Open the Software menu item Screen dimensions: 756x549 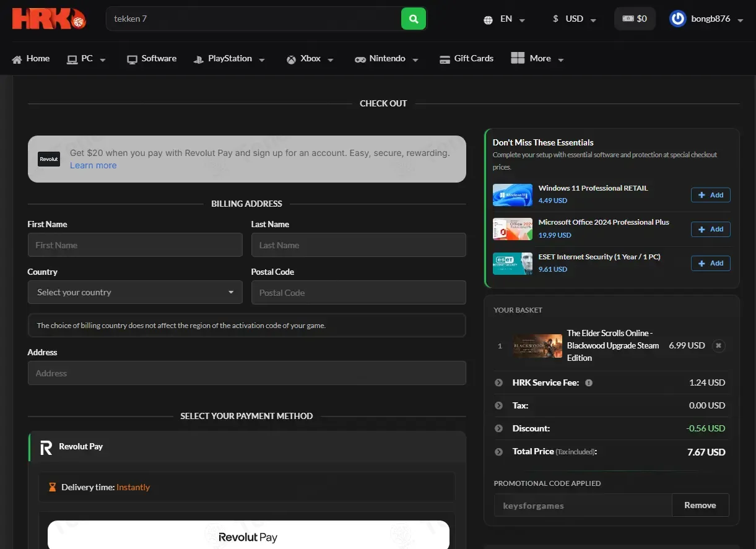152,59
